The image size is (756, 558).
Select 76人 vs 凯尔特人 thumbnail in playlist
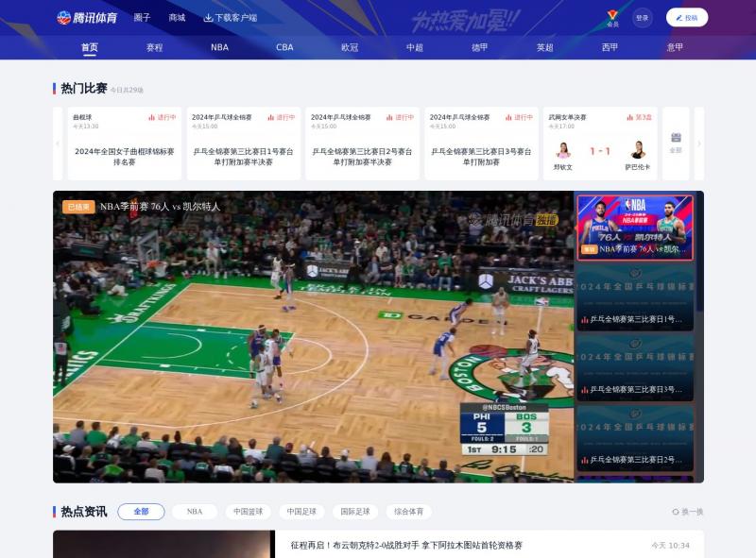(635, 228)
